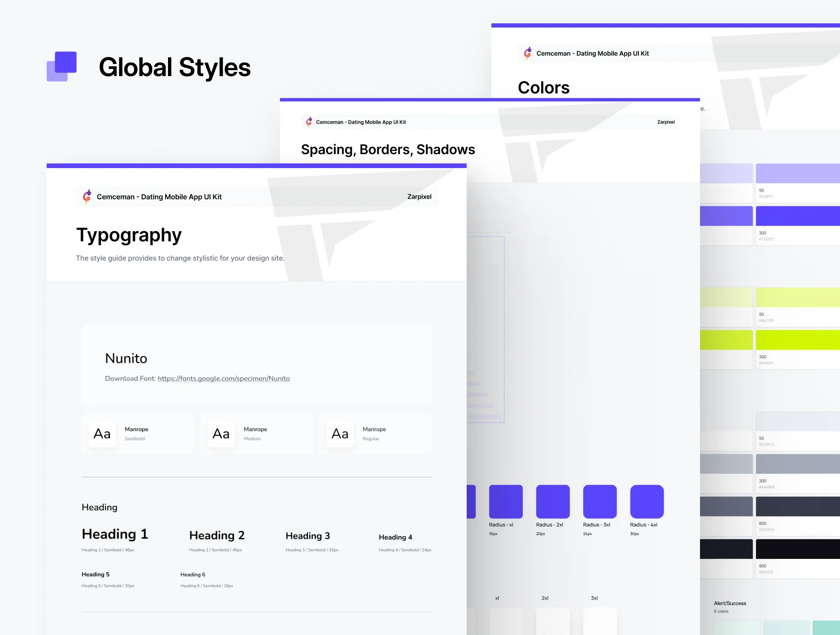The height and width of the screenshot is (635, 840).
Task: Click the Typography page title
Action: (x=129, y=235)
